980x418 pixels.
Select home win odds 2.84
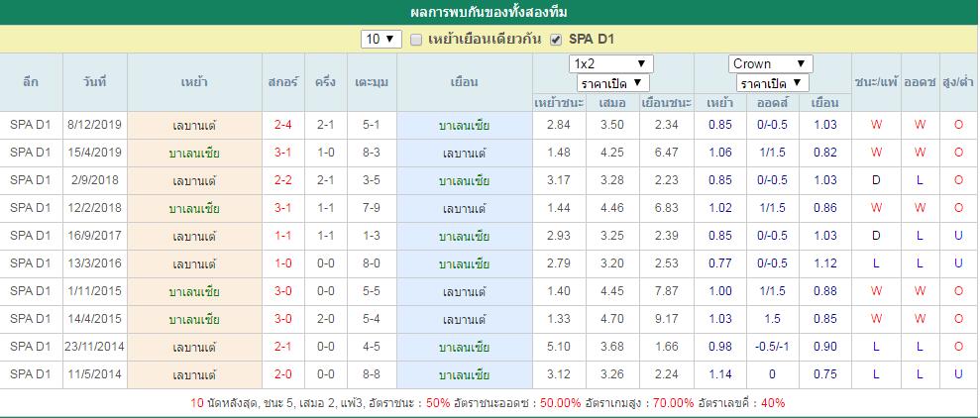pyautogui.click(x=558, y=125)
